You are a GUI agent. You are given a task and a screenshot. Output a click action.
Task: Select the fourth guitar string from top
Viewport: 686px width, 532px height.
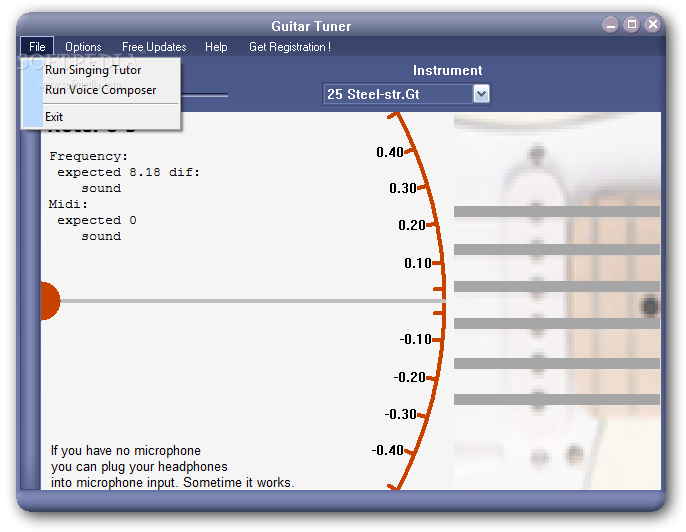pos(557,324)
